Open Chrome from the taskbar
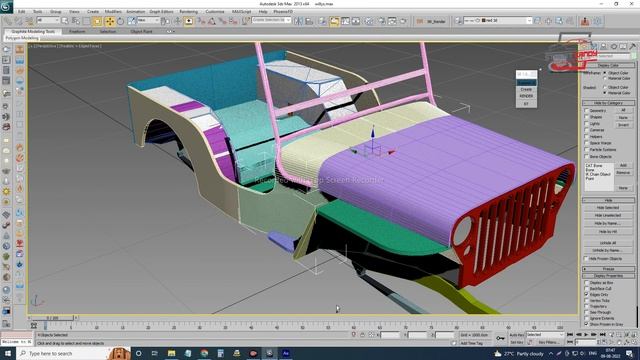This screenshot has width=640, height=360. point(204,353)
